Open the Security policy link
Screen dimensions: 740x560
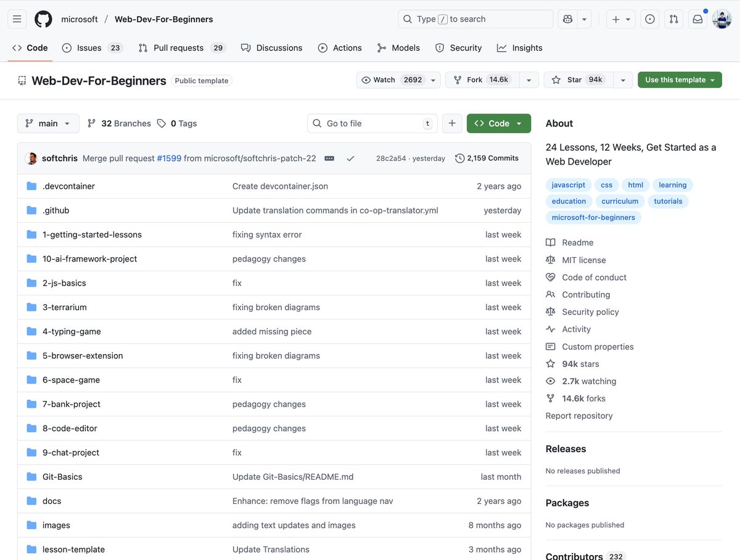pos(590,311)
